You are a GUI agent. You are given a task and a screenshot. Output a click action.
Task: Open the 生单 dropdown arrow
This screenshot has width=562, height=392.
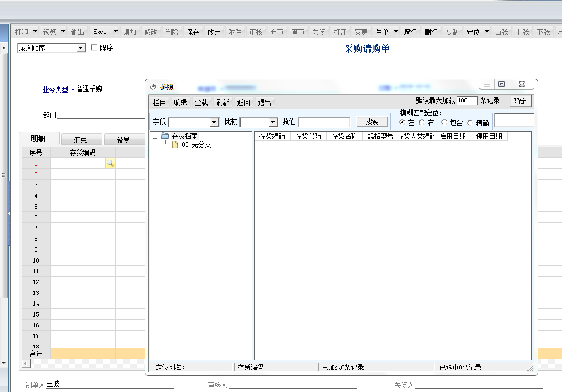396,31
